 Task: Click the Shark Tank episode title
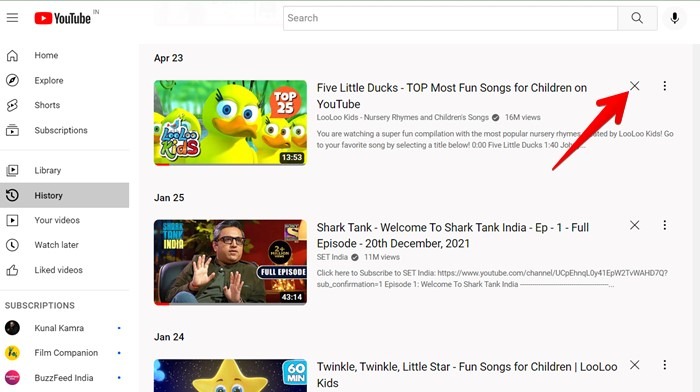453,235
